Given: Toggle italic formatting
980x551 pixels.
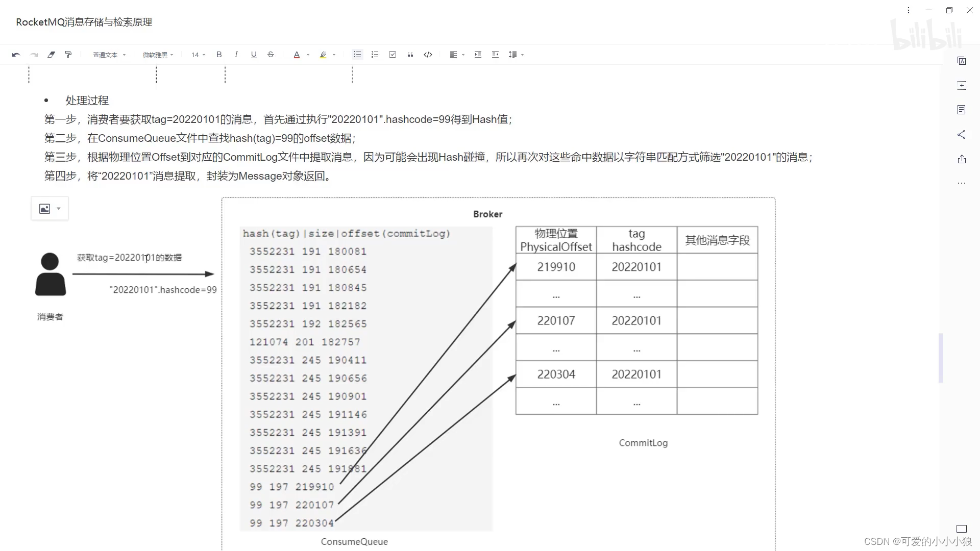Looking at the screenshot, I should tap(236, 55).
